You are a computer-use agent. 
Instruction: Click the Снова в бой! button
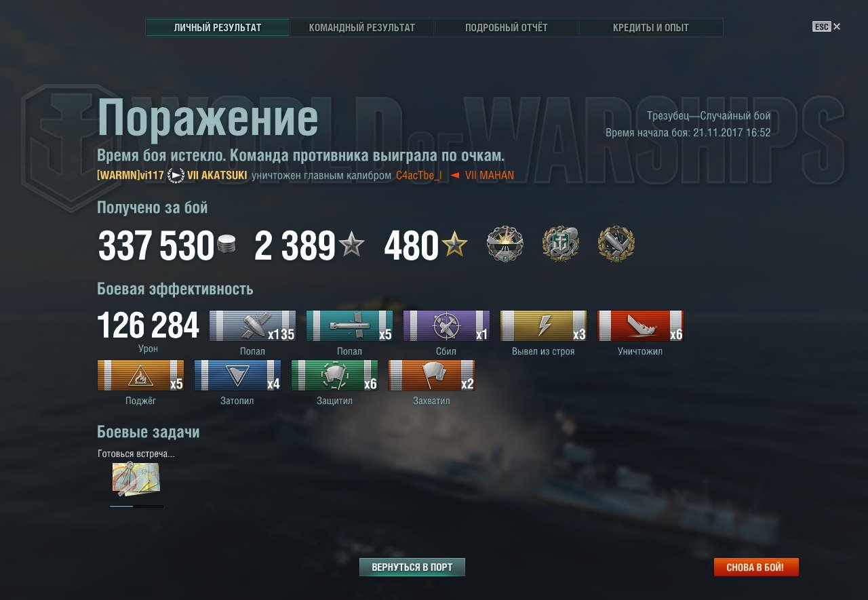pos(756,567)
